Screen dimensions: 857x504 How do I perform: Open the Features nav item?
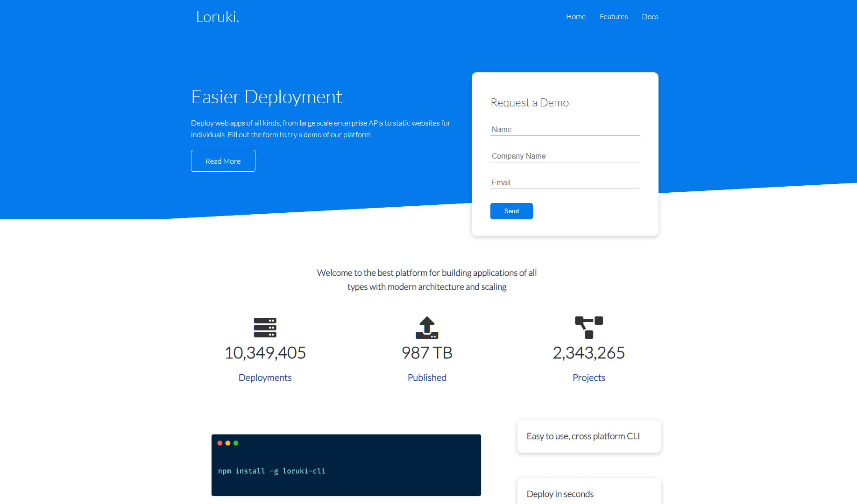(614, 17)
